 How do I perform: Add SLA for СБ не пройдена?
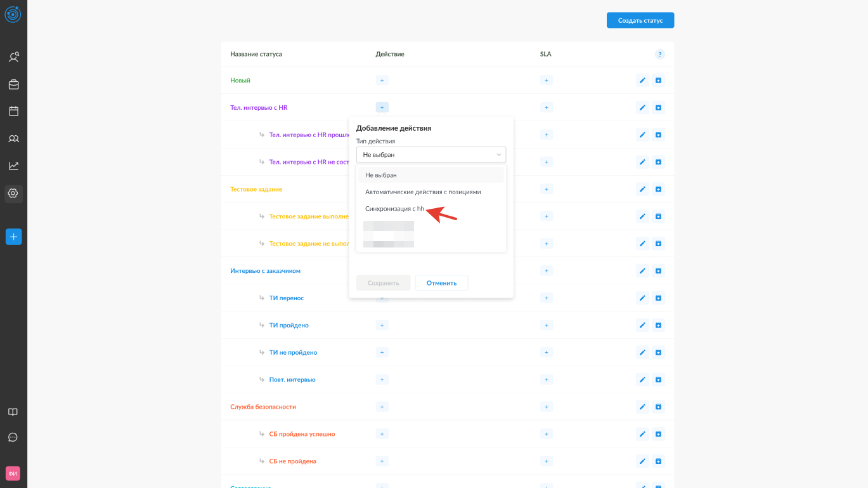tap(547, 461)
